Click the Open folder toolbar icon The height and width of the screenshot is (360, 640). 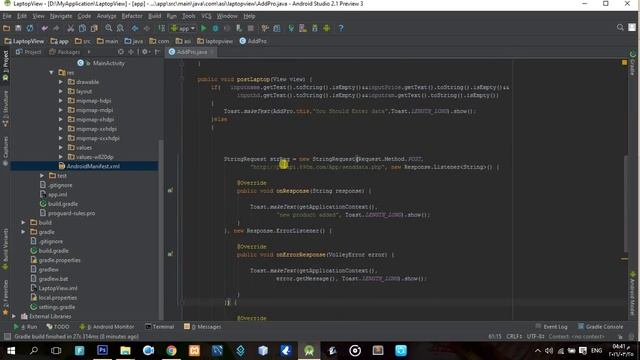pyautogui.click(x=7, y=28)
